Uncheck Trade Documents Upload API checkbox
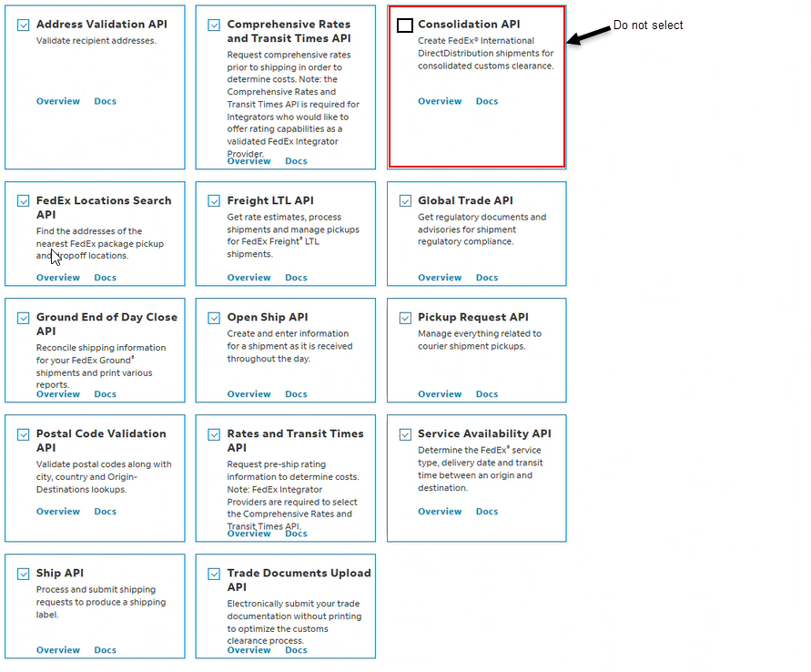Image resolution: width=811 pixels, height=672 pixels. tap(214, 574)
